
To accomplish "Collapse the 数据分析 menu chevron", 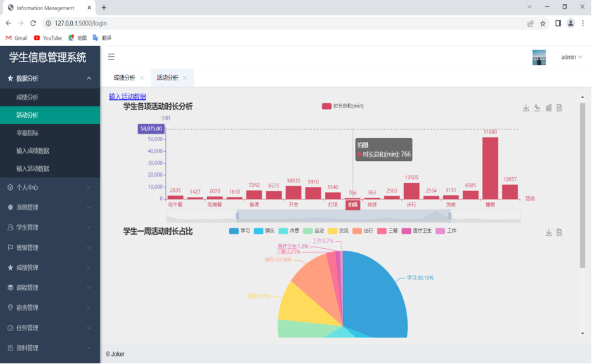I will pyautogui.click(x=89, y=78).
